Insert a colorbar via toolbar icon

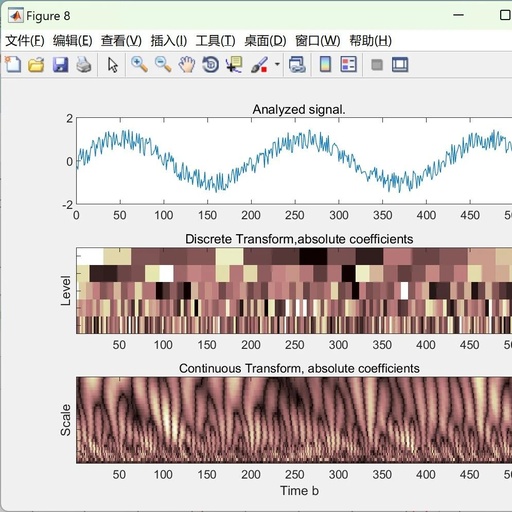[325, 64]
